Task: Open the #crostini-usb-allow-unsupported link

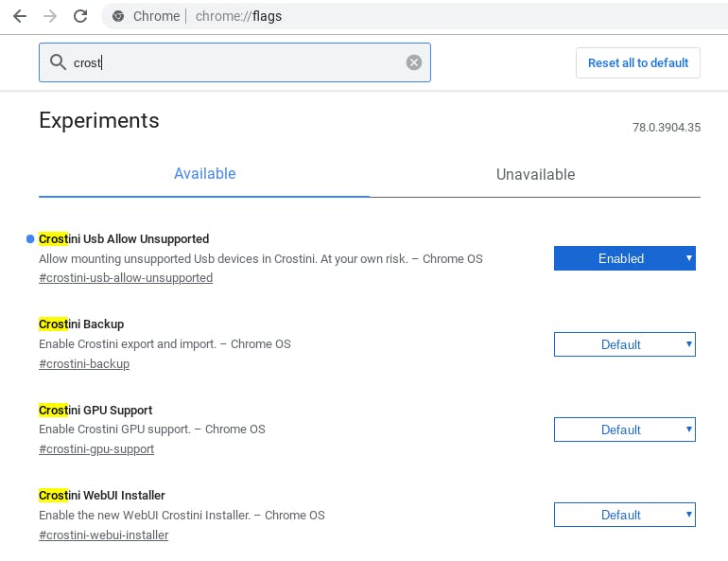Action: pos(126,278)
